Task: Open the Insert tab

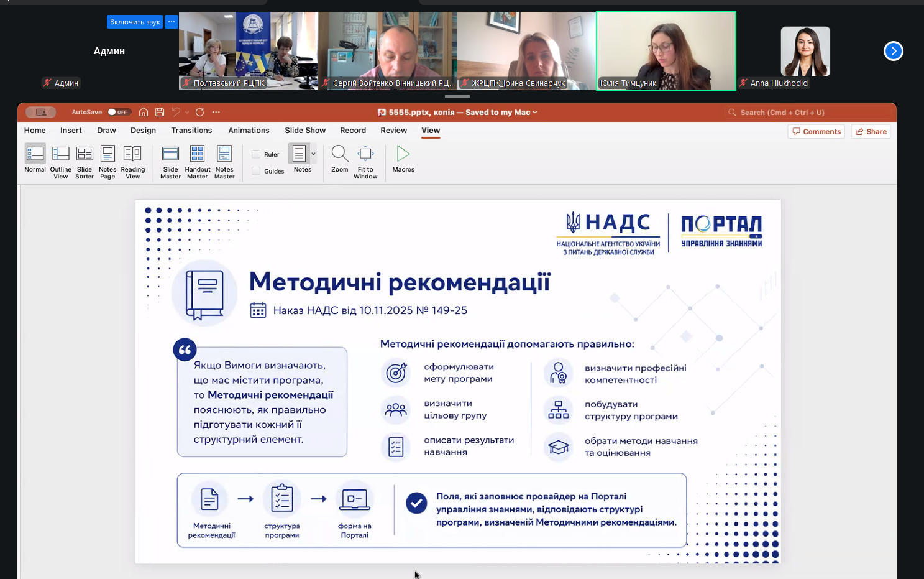Action: pyautogui.click(x=71, y=131)
